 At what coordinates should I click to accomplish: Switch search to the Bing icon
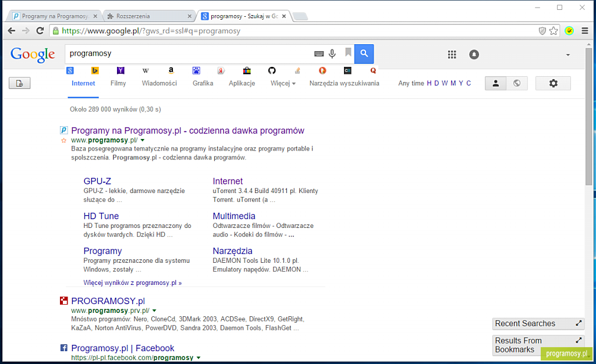[x=95, y=70]
